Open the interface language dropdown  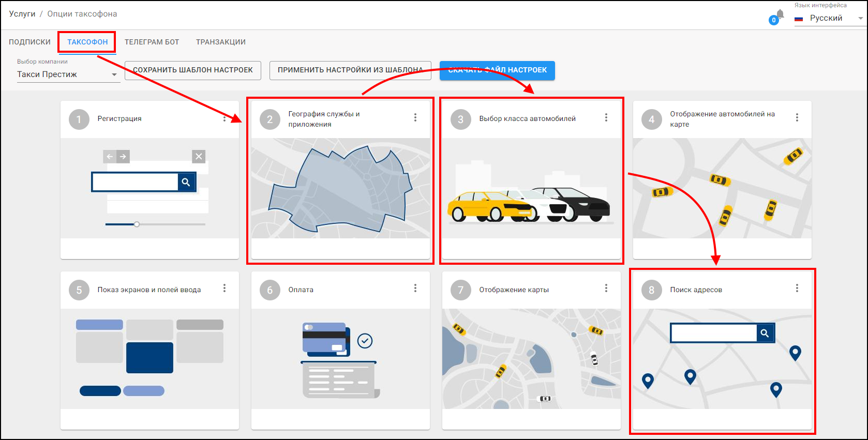tap(829, 18)
